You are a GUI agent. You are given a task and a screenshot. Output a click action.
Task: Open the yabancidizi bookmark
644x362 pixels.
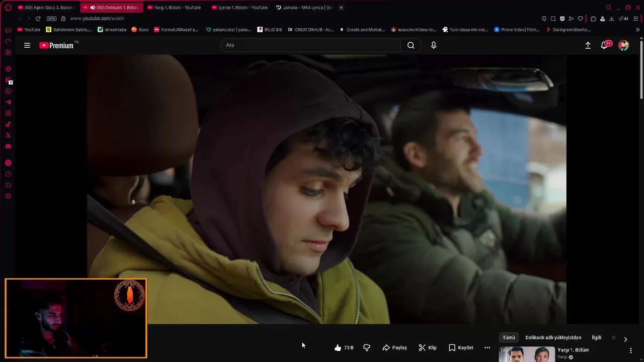click(228, 30)
